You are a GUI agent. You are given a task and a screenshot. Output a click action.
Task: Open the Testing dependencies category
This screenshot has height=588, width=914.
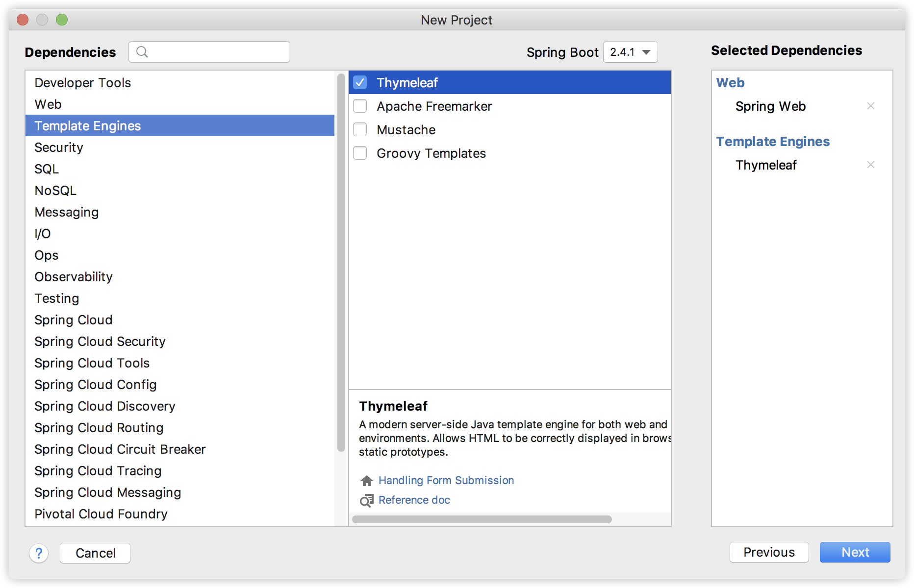[56, 298]
